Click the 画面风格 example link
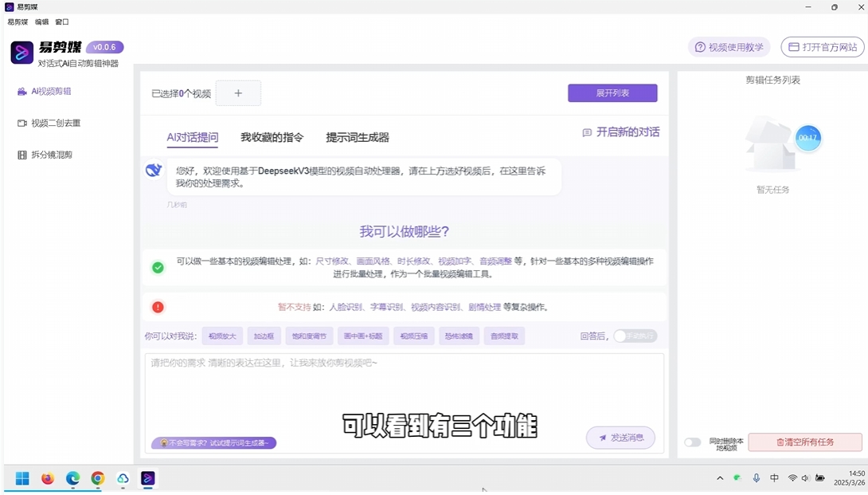 tap(373, 261)
